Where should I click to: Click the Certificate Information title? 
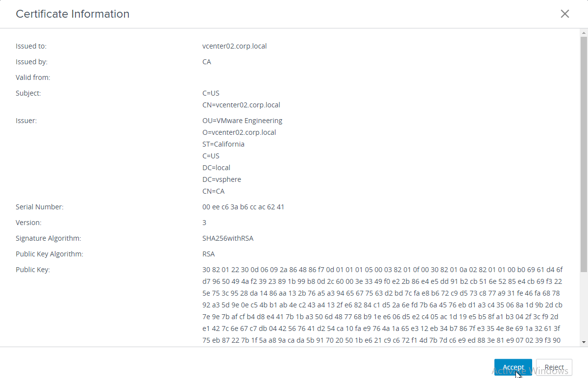coord(73,14)
